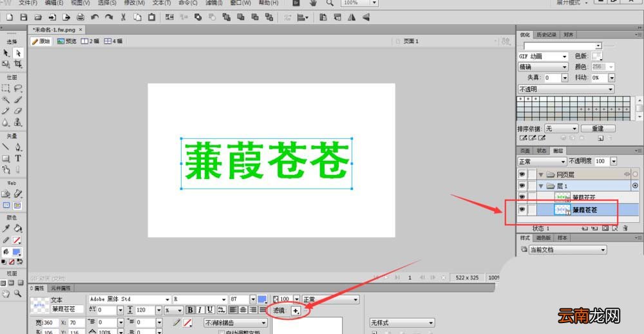The width and height of the screenshot is (644, 334).
Task: Select the Zoom tool in tools panel
Action: [x=18, y=294]
